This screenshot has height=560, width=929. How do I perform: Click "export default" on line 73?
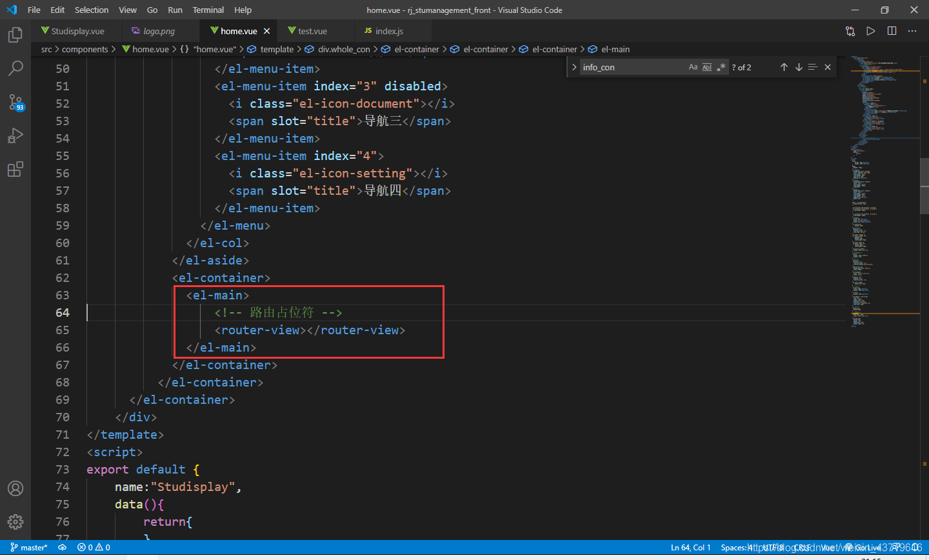(x=136, y=469)
